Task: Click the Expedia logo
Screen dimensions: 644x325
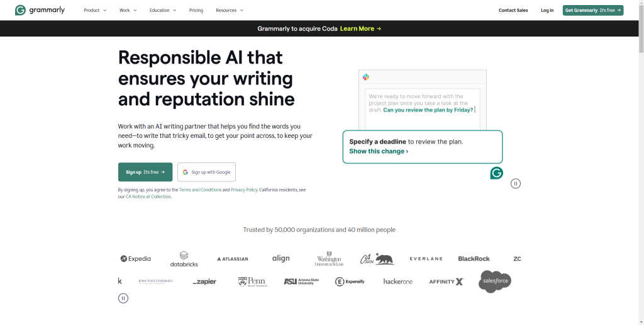Action: pos(136,259)
